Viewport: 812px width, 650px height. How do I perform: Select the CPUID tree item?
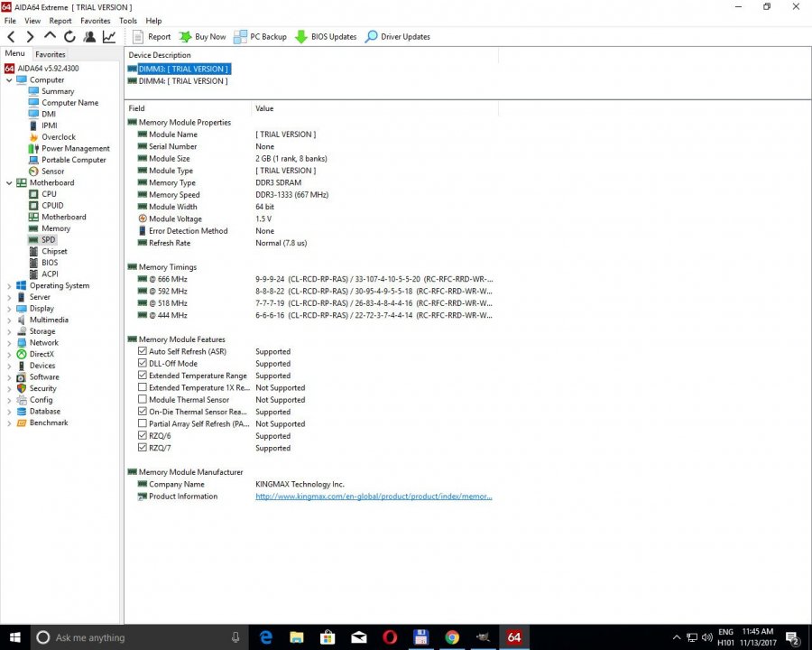point(52,205)
